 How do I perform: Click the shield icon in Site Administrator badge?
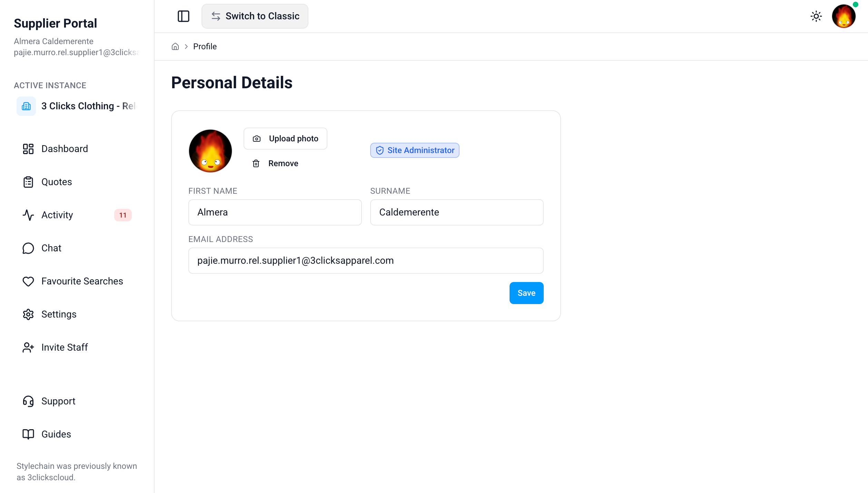point(380,150)
